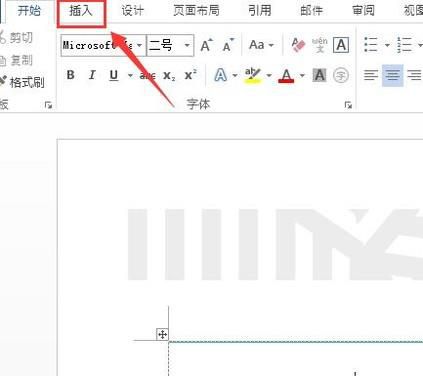Open the underline style dropdown arrow
Viewport: 423px width, 376px height.
pos(130,76)
